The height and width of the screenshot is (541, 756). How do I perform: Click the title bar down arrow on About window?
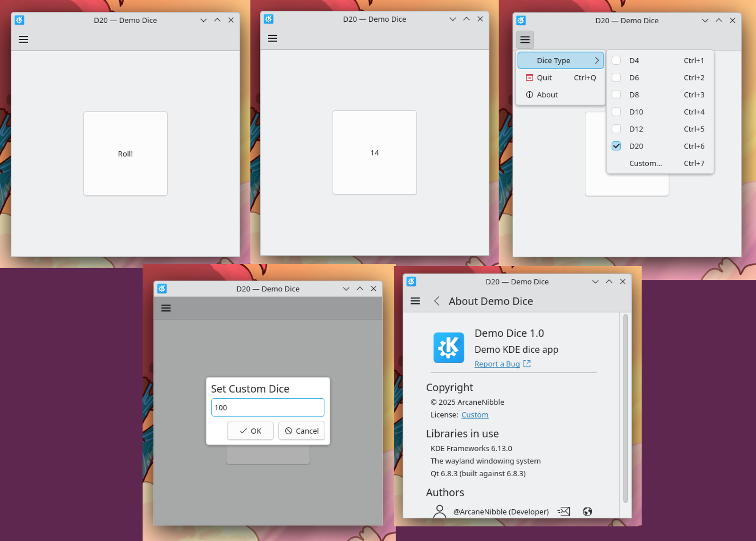point(595,281)
